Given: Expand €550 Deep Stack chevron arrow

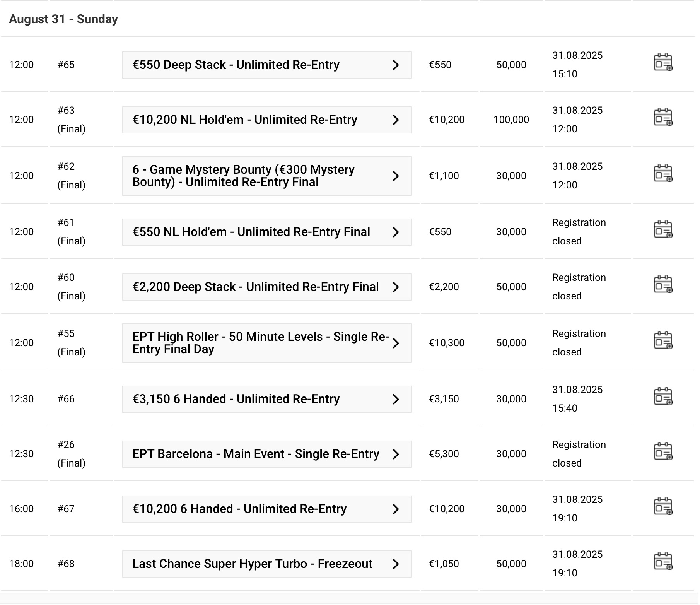Looking at the screenshot, I should click(x=395, y=65).
